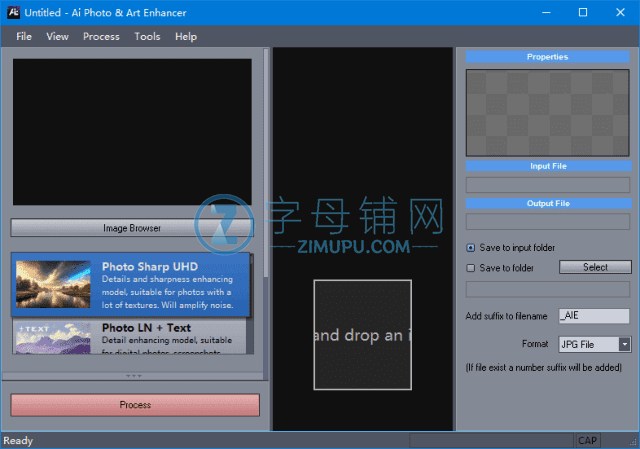Click the Add suffix to filename field
This screenshot has width=640, height=449.
point(594,316)
